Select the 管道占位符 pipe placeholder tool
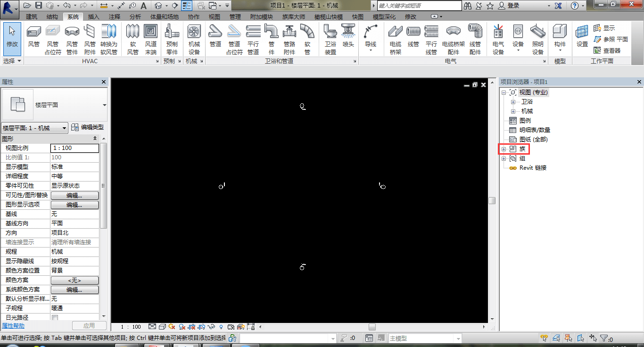Screen dimensions: 644x347 pos(234,39)
